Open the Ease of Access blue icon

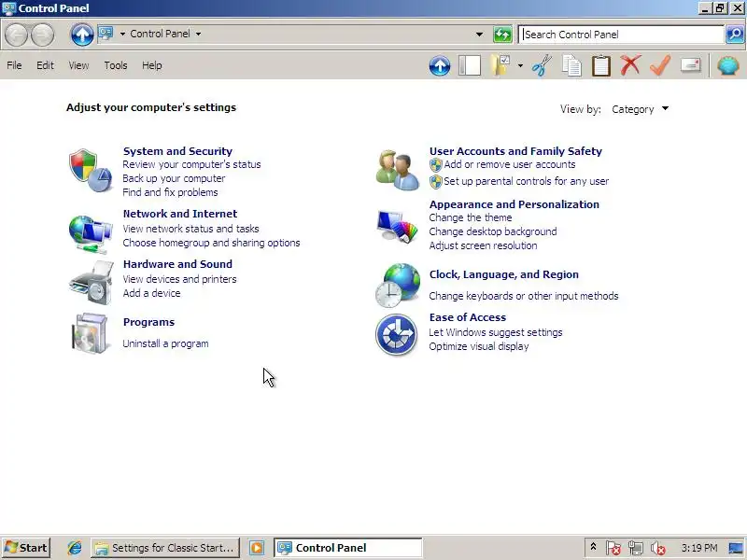click(x=396, y=335)
